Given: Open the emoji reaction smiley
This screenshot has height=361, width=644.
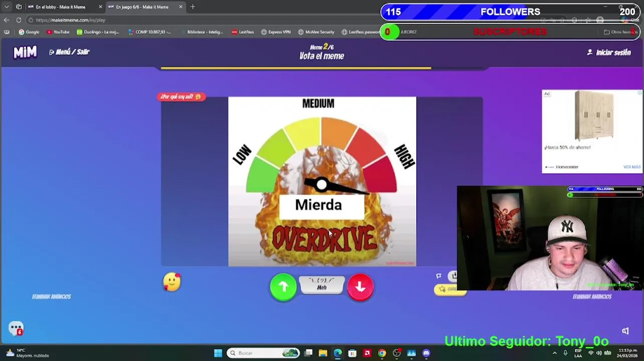Looking at the screenshot, I should [x=172, y=282].
